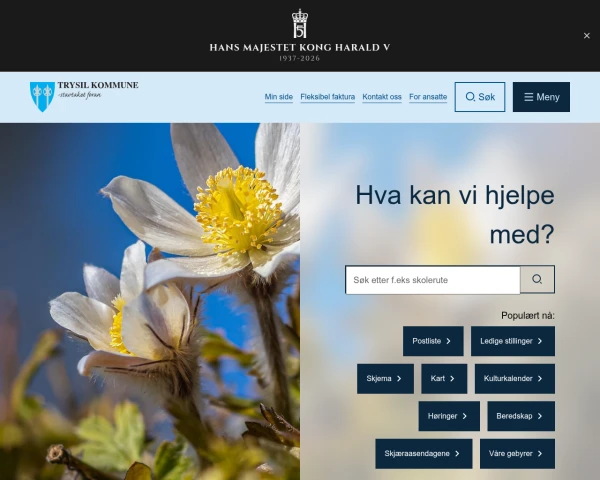
Task: Open the Fleksibel faktura link
Action: [328, 97]
